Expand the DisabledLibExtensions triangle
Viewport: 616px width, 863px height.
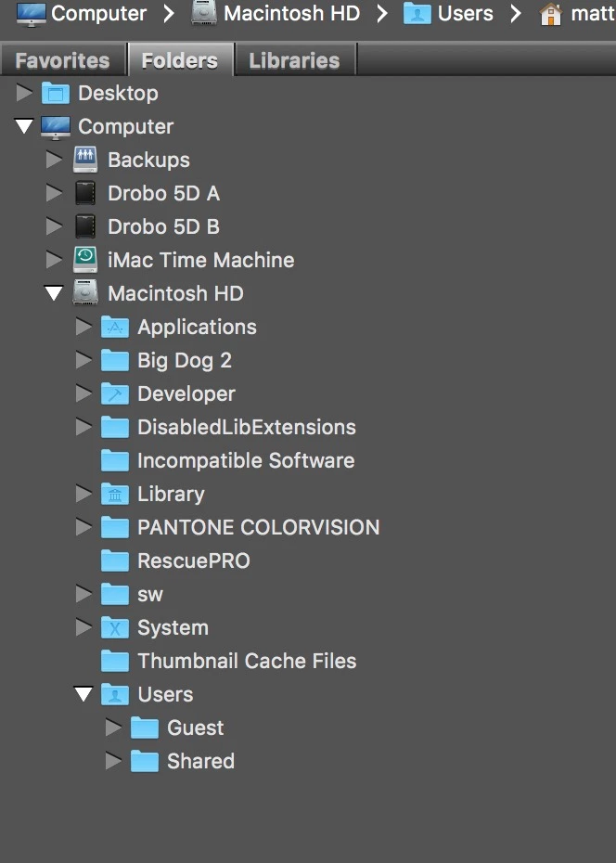[x=83, y=427]
